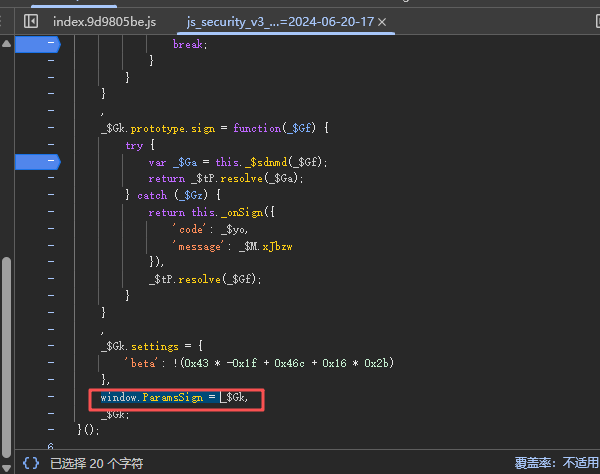Screen dimensions: 600x474
Task: Set breakpoint in gutter beside 'beta' line
Action: 51,362
